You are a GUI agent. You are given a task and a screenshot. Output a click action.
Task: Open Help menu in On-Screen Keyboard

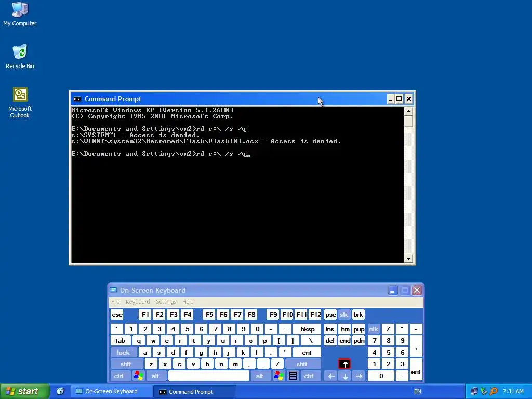(188, 302)
